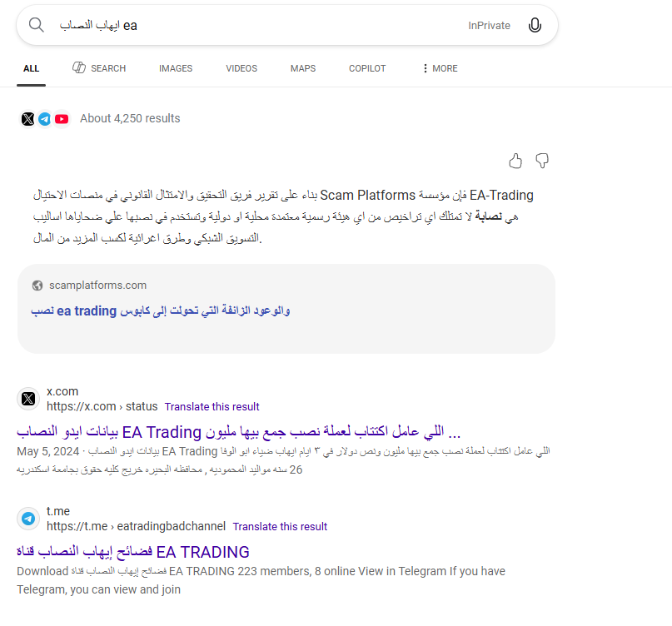Click the t.me site name
The width and height of the screenshot is (672, 626).
[58, 511]
